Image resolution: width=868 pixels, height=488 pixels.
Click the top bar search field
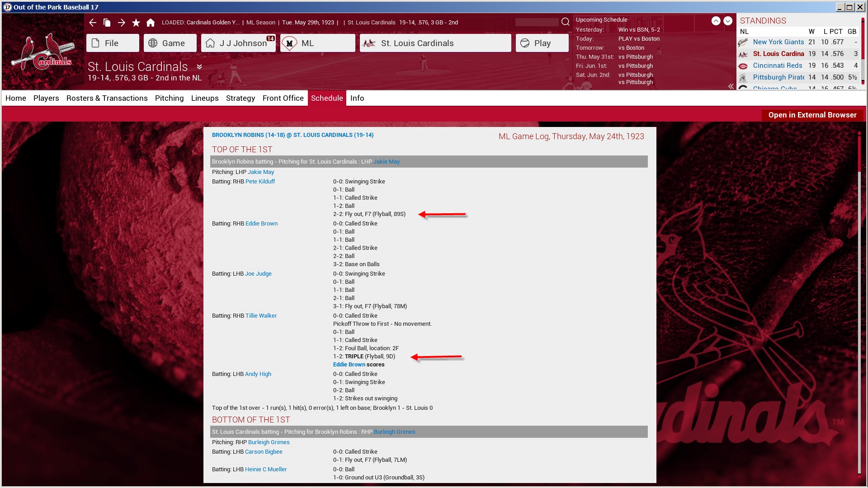tap(537, 22)
